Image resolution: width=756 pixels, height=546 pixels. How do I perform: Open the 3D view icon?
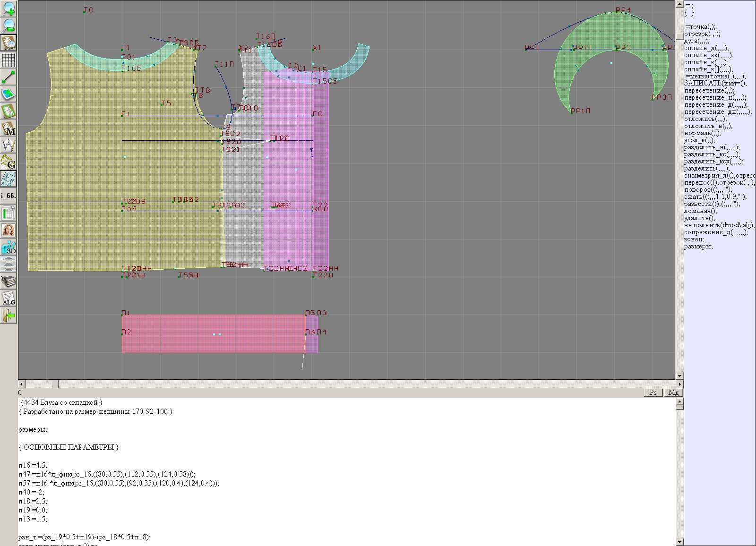9,247
